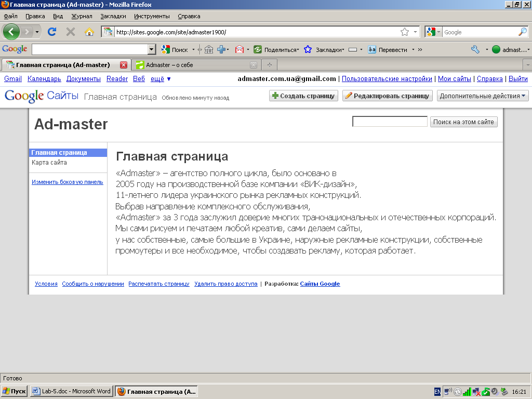Click the site identity icon in address bar

click(108, 32)
